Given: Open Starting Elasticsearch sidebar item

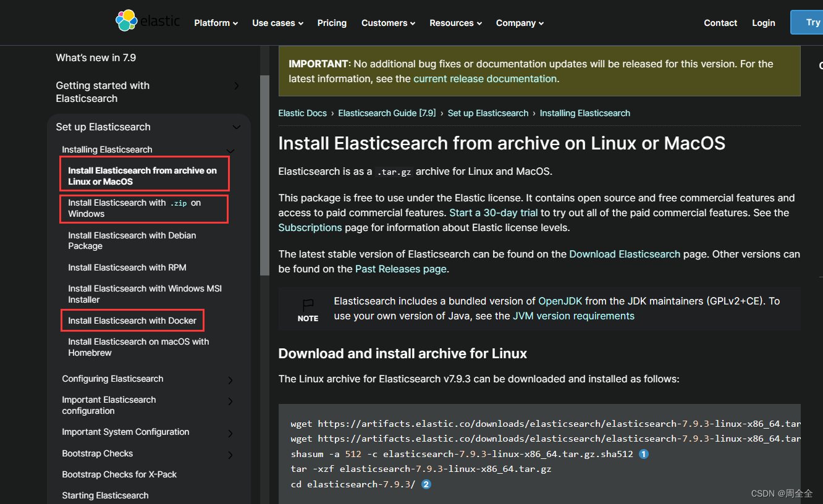Looking at the screenshot, I should pyautogui.click(x=105, y=495).
